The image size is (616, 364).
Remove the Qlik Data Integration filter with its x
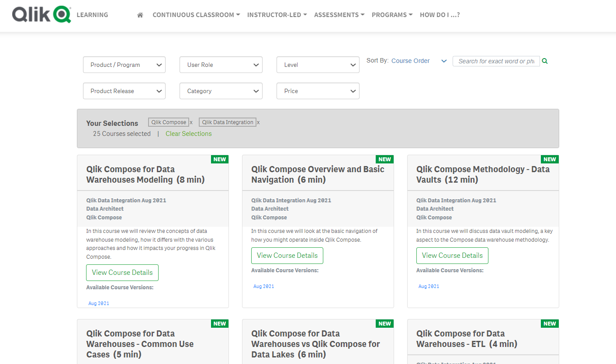coord(258,122)
